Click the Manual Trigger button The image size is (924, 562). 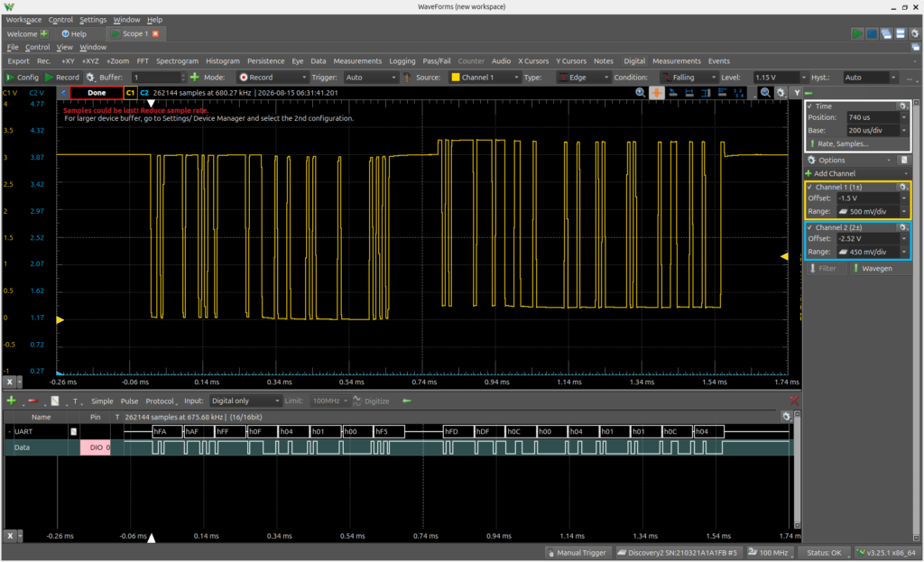point(577,553)
